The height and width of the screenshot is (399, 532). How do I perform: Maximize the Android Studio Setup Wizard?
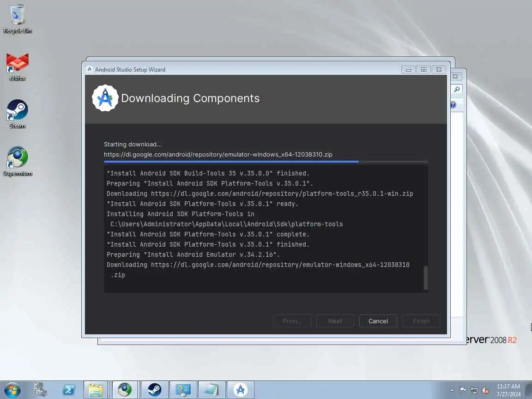click(x=423, y=70)
